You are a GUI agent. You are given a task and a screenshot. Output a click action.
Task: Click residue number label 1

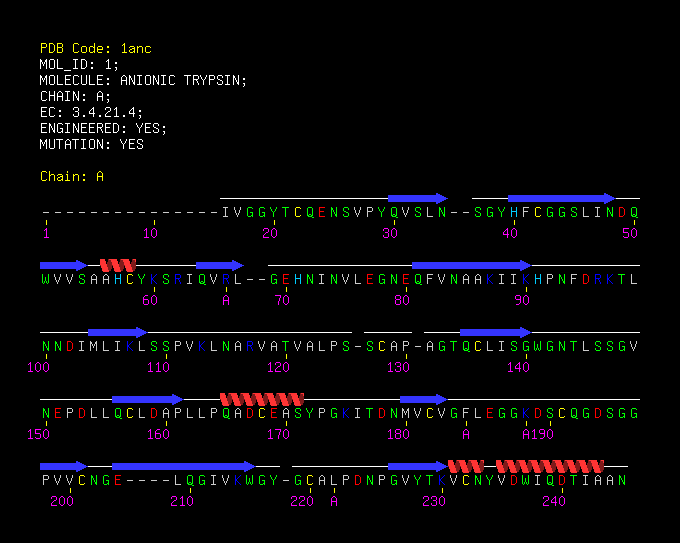pos(46,233)
